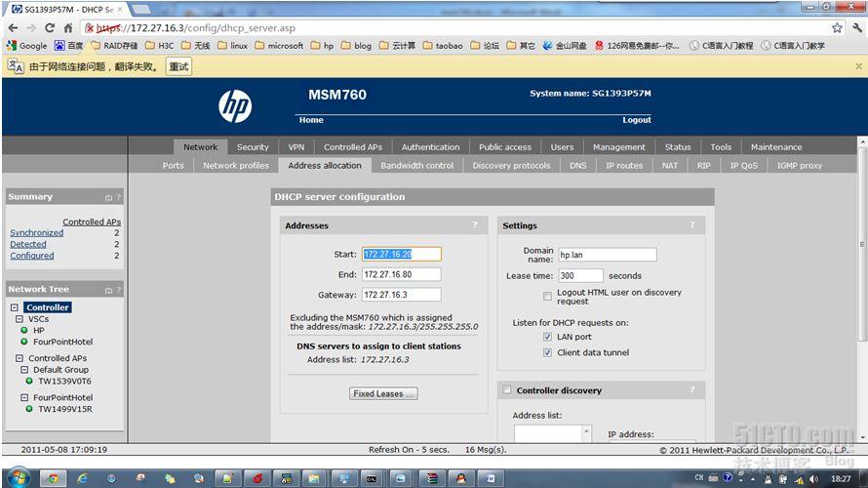Open the Configured link in Summary

[31, 256]
